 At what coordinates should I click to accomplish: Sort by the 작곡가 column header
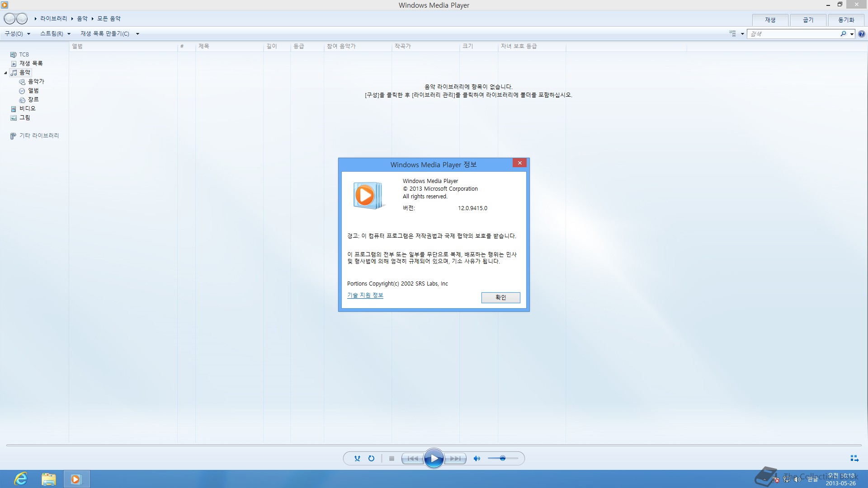(x=425, y=46)
